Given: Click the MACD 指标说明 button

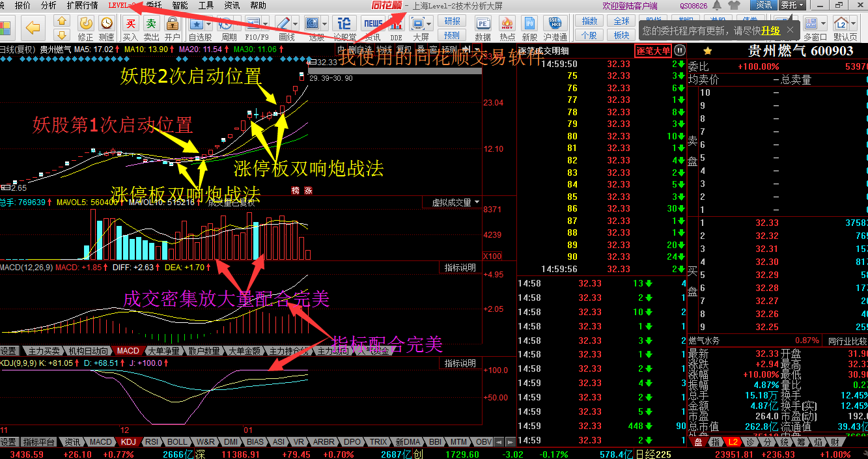Looking at the screenshot, I should tap(460, 268).
